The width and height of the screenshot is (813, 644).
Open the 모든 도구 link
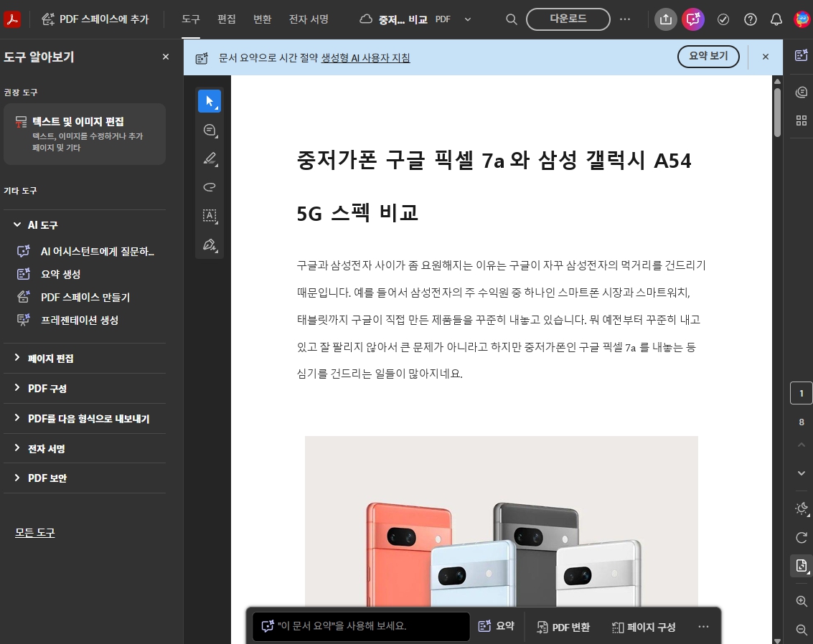[34, 533]
